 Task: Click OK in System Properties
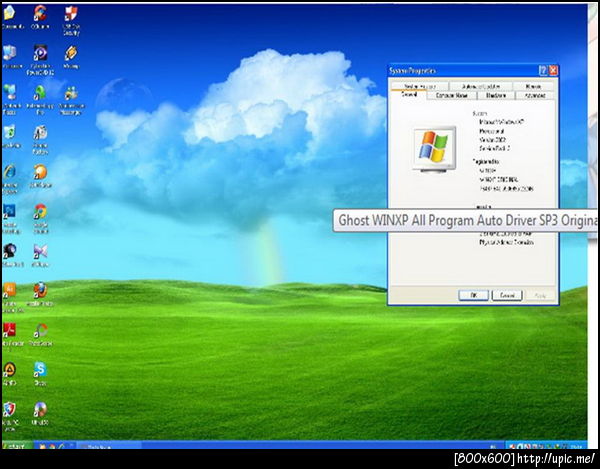[x=473, y=295]
